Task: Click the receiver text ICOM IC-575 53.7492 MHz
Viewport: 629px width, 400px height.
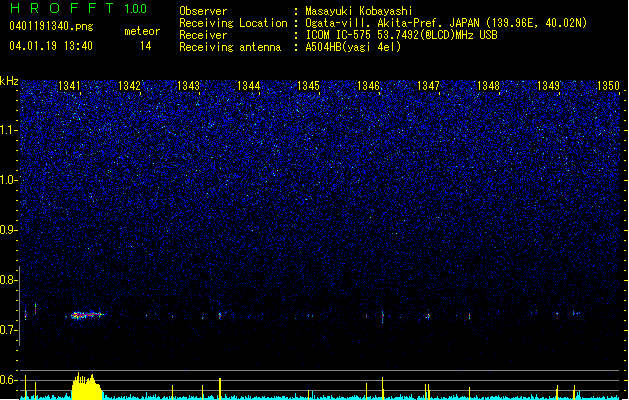Action: click(x=401, y=35)
